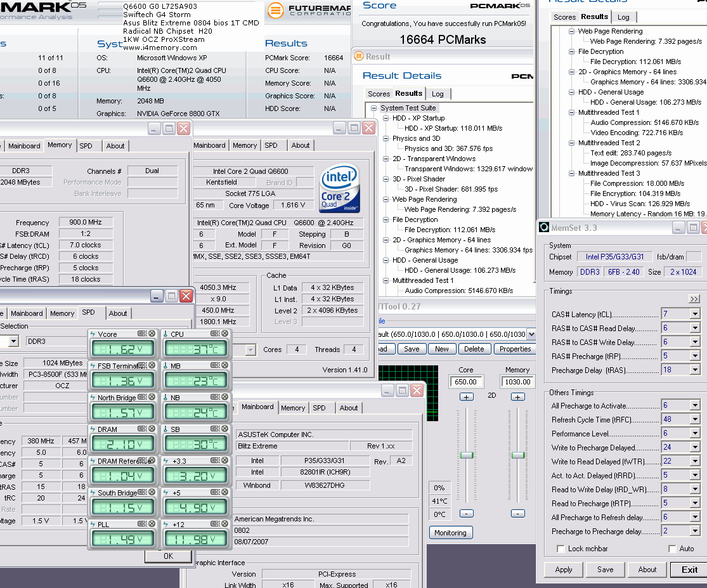Click the ATITool Core clock slider handle
This screenshot has width=707, height=588.
467,455
